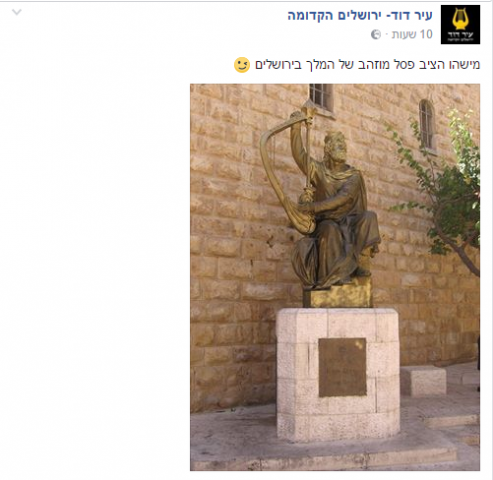Click the white stone pedestal under statue

(338, 373)
